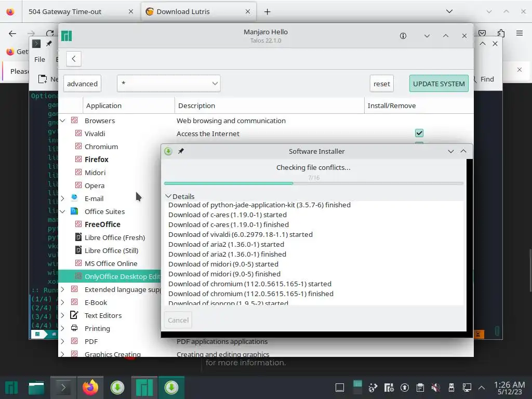This screenshot has height=399, width=532.
Task: Open Firefox's list all tabs dropdown
Action: [449, 11]
